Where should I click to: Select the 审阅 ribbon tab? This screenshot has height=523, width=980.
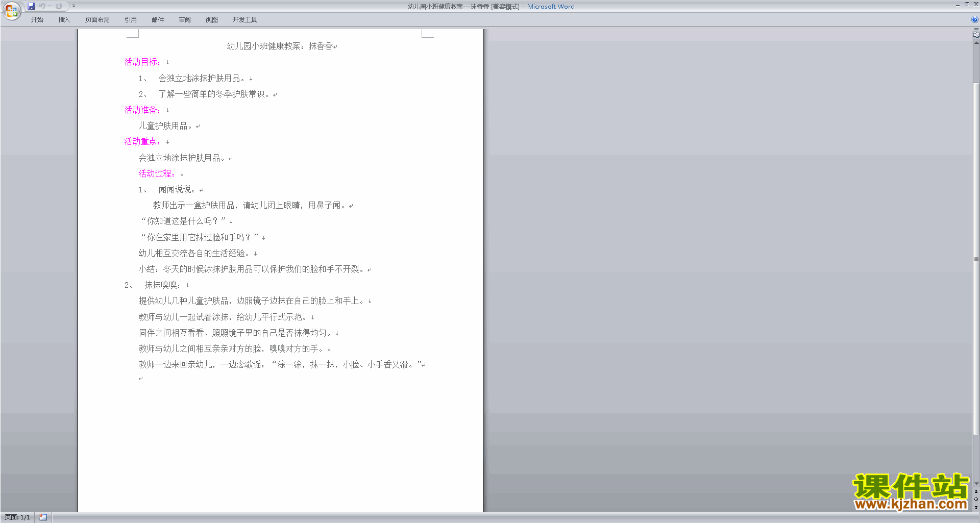(185, 20)
